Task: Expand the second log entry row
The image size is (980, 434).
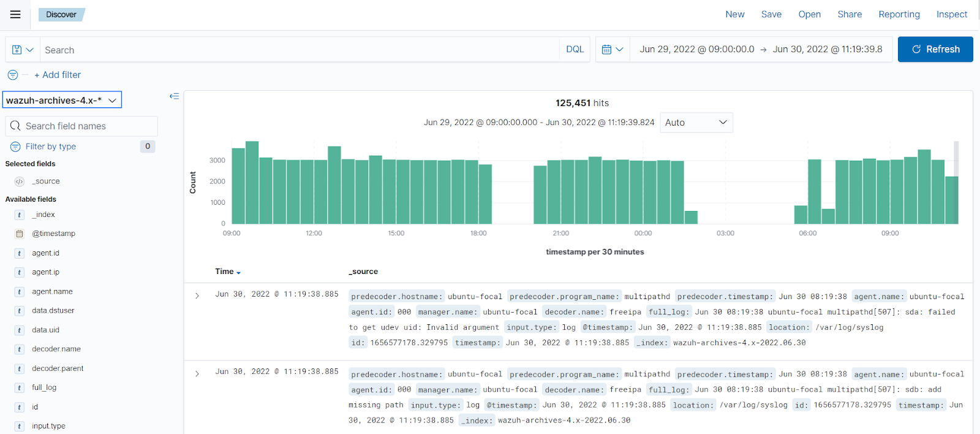Action: pyautogui.click(x=197, y=374)
